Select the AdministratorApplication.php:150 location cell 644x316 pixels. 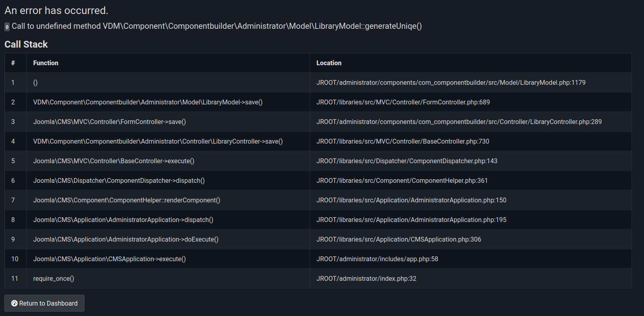[471, 200]
